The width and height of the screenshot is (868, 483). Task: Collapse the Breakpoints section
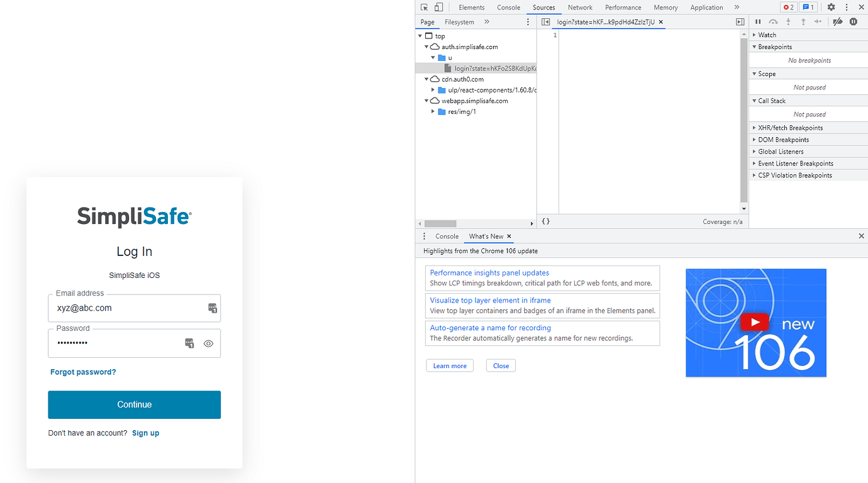[x=808, y=47]
